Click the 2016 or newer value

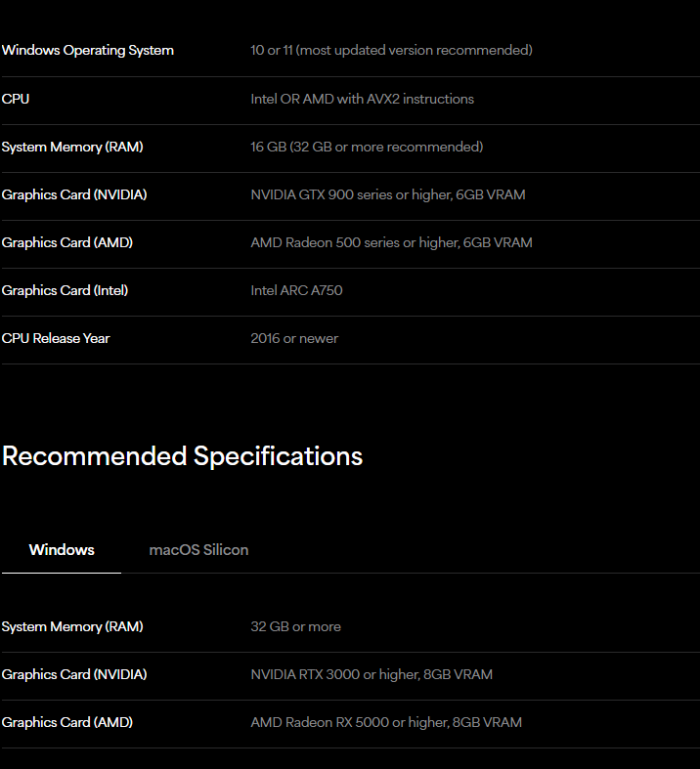click(294, 338)
